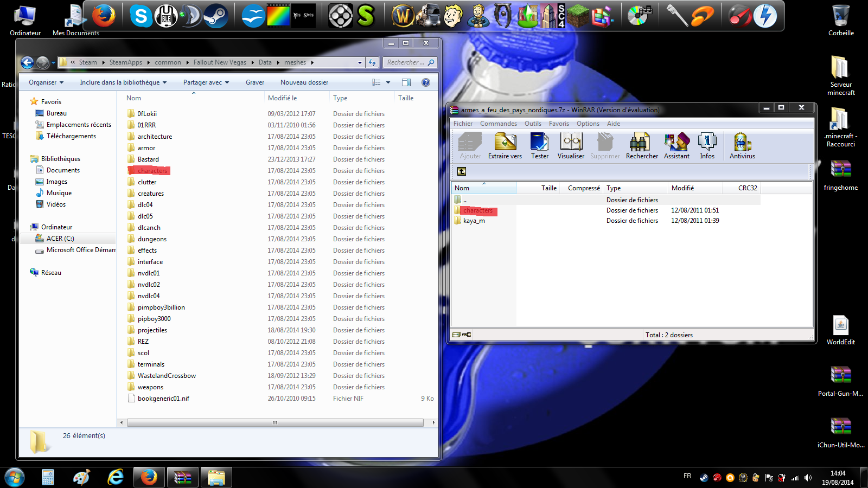Screen dimensions: 868x488
Task: Click Nouveau dossier button
Action: [x=304, y=82]
